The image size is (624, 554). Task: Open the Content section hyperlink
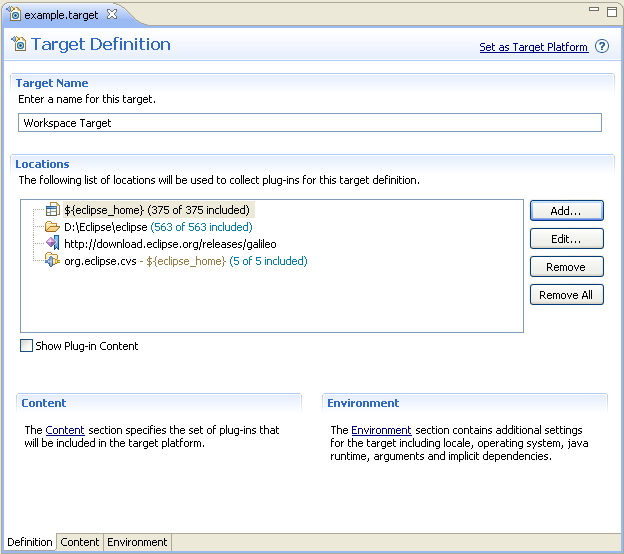point(65,430)
